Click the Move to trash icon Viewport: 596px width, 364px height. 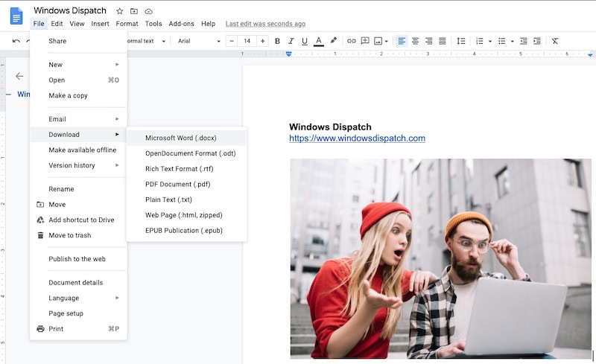pyautogui.click(x=40, y=235)
